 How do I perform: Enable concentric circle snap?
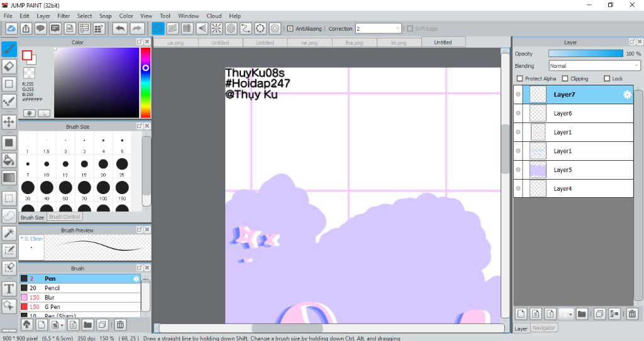[231, 28]
